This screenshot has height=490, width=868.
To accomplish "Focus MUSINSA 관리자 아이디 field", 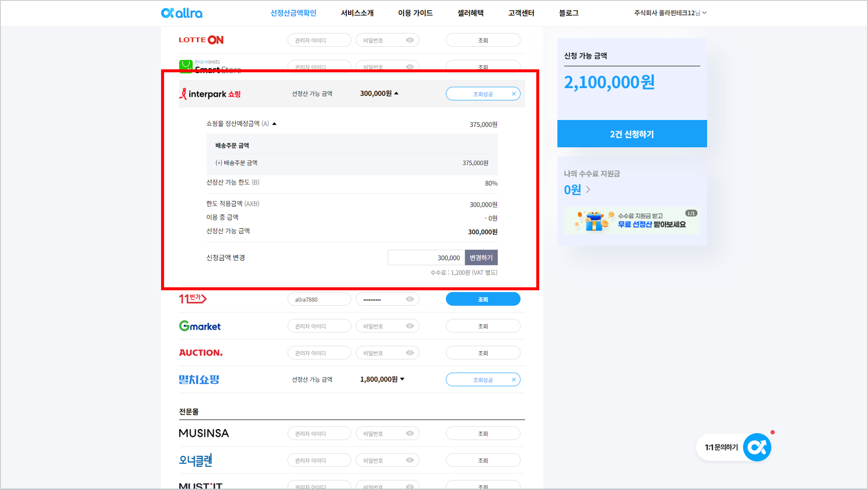I will [319, 433].
